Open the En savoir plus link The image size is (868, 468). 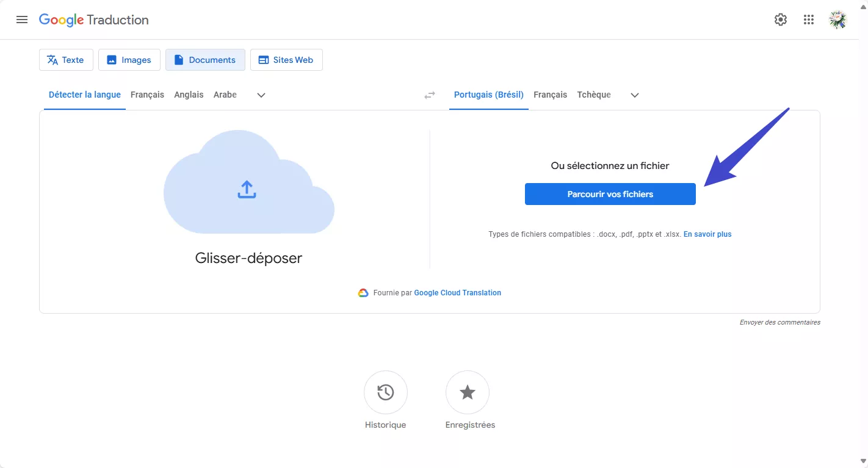707,234
